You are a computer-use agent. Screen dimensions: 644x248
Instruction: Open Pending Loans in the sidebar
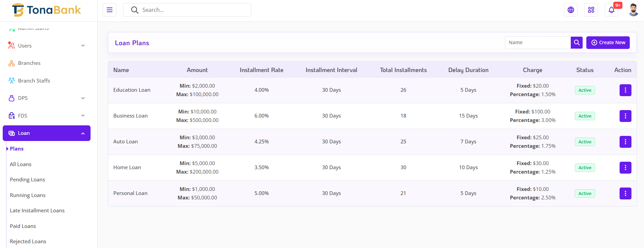pos(27,180)
